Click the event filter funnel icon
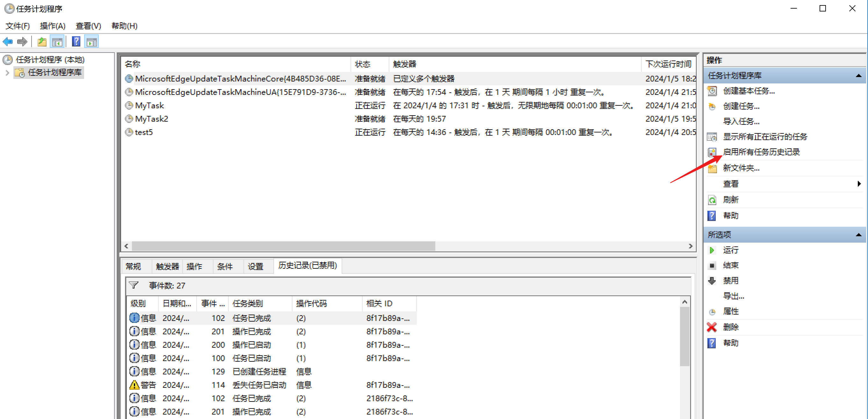868x419 pixels. pyautogui.click(x=134, y=285)
